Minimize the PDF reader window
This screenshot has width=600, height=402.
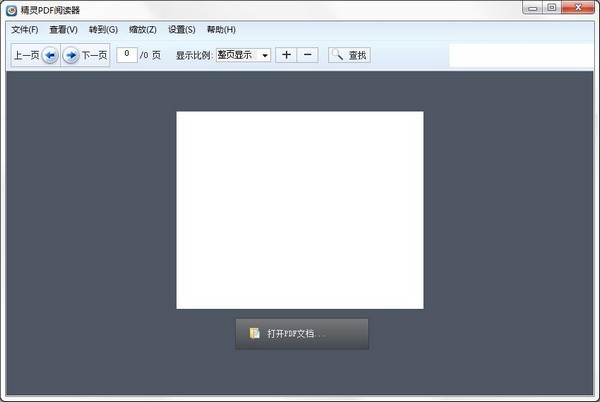pos(532,8)
